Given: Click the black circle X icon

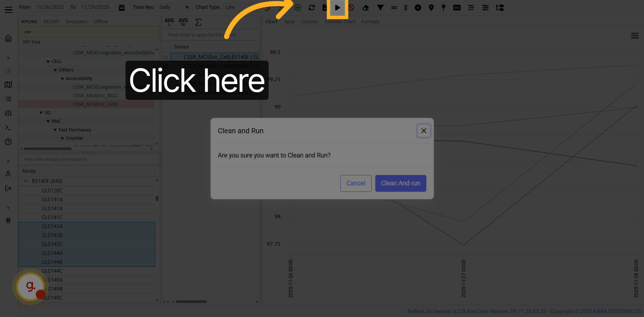Looking at the screenshot, I should (x=418, y=7).
